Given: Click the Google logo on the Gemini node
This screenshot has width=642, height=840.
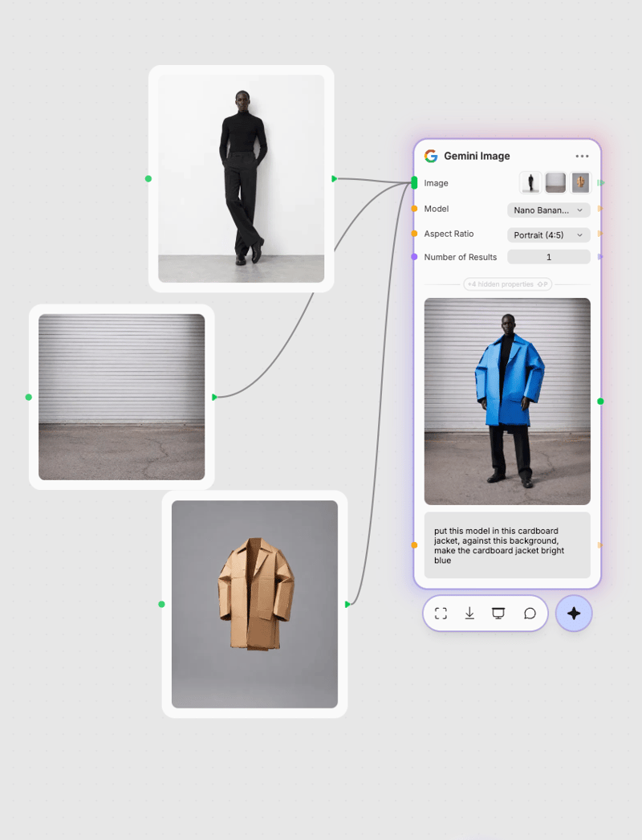Looking at the screenshot, I should 431,156.
